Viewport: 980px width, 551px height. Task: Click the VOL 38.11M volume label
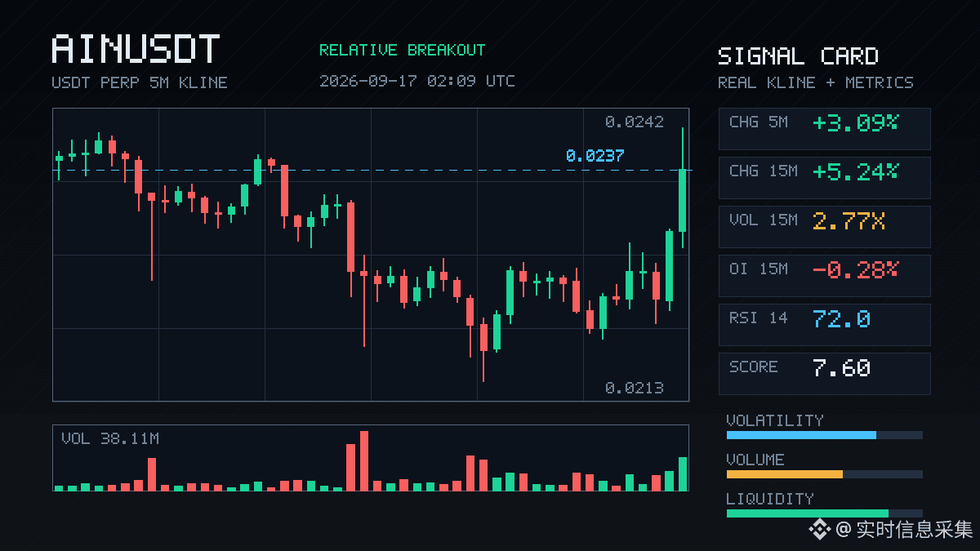tap(110, 439)
